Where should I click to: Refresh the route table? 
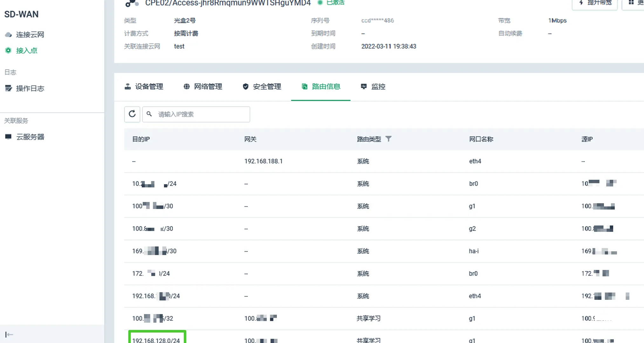132,114
